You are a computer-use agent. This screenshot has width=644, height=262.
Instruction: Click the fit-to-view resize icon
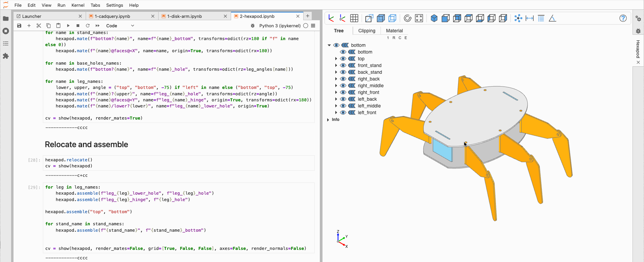(x=419, y=18)
